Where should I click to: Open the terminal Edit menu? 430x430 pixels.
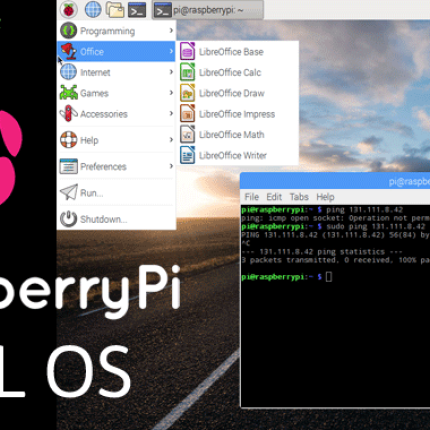(274, 197)
